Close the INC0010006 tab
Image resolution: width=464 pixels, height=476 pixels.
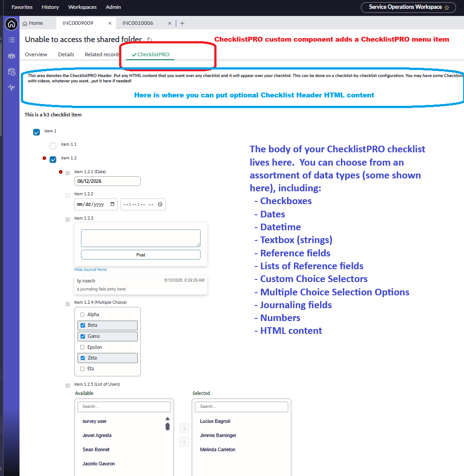point(170,23)
